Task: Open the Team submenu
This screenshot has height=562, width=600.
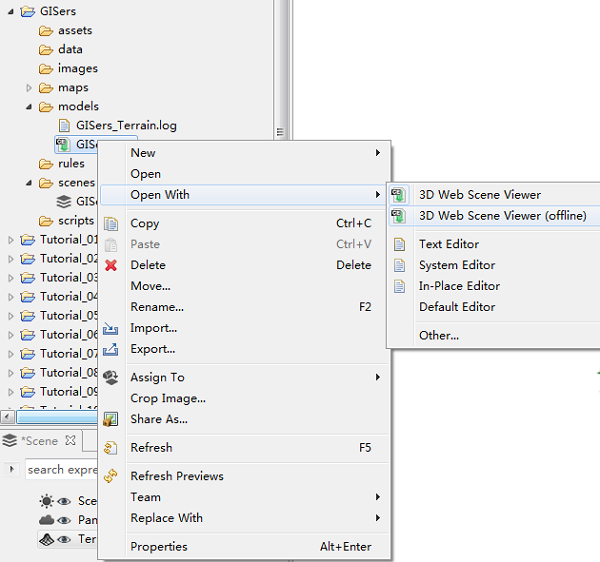Action: click(244, 497)
